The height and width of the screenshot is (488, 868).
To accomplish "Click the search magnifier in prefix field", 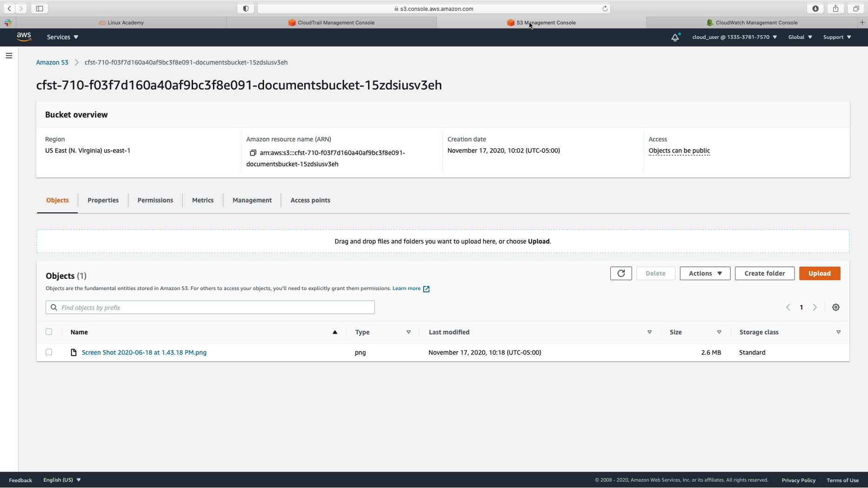I will (x=54, y=307).
